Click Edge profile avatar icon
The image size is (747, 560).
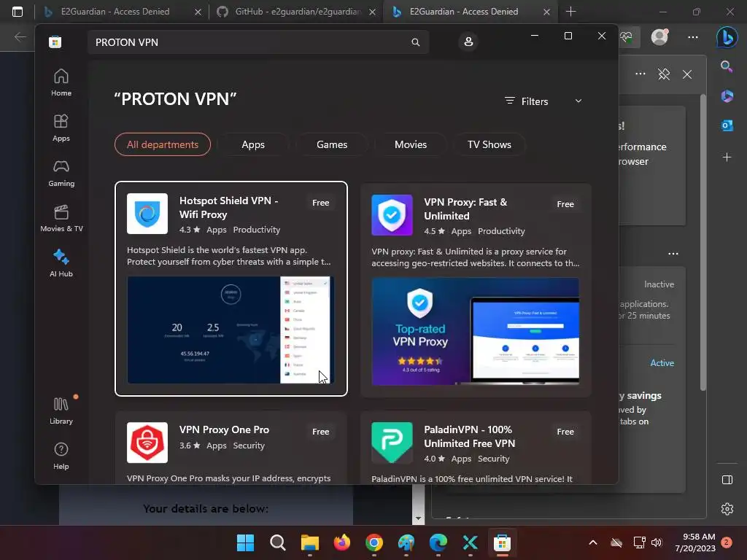click(x=659, y=37)
